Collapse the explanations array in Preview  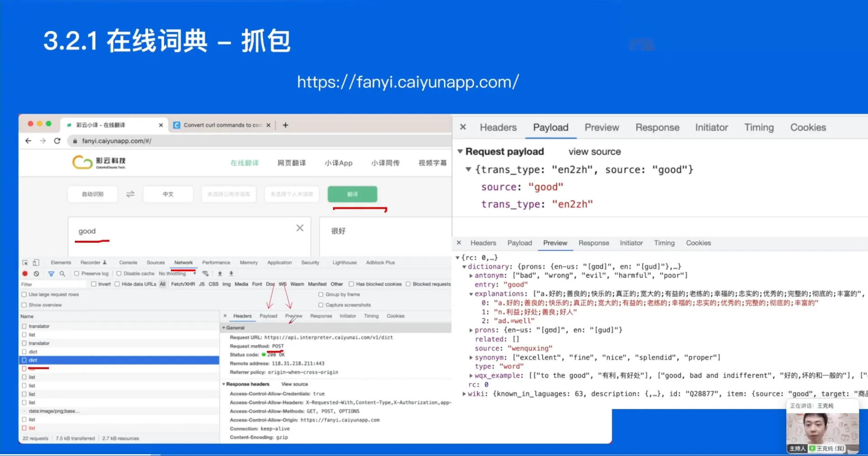471,294
